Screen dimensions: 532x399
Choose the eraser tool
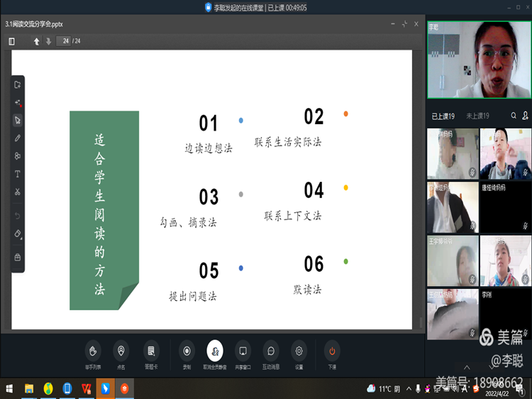(18, 234)
